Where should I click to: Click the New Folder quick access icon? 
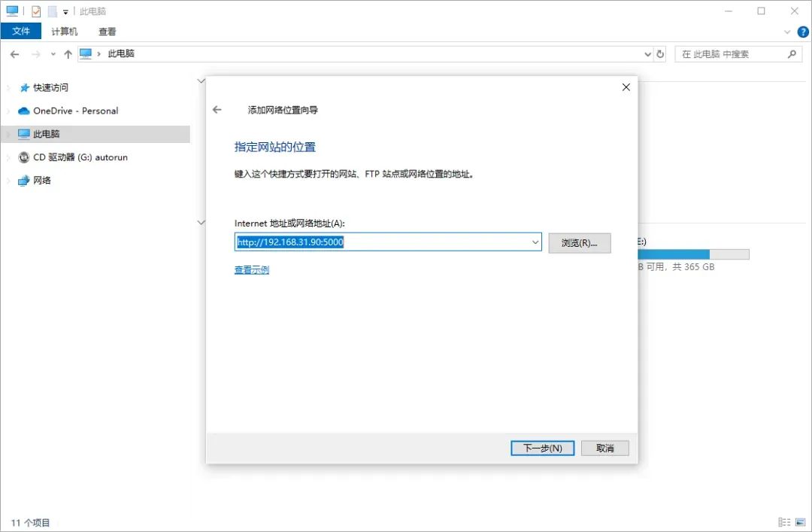tap(53, 11)
